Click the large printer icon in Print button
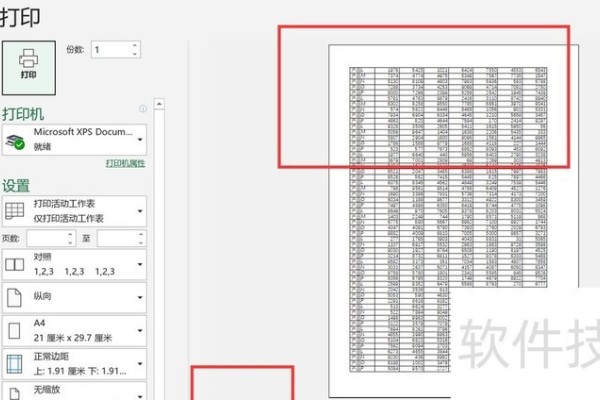Screen dimensions: 600x400 [29, 58]
